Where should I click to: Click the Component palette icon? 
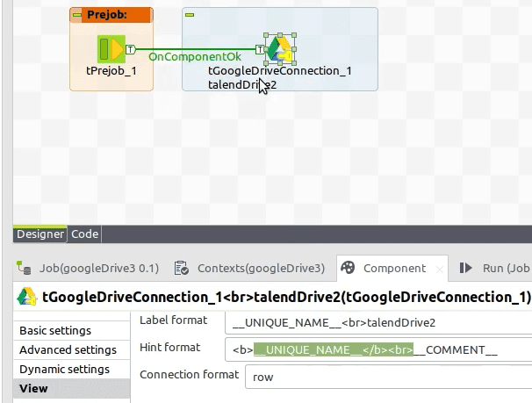pos(348,267)
